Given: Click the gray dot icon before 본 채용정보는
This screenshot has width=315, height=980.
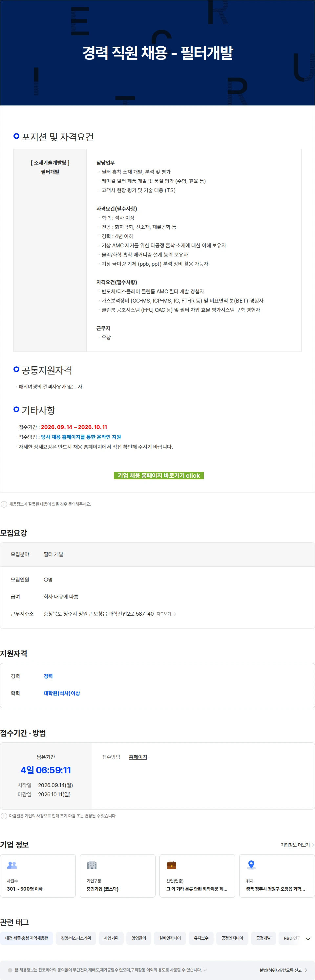Looking at the screenshot, I should 10,970.
